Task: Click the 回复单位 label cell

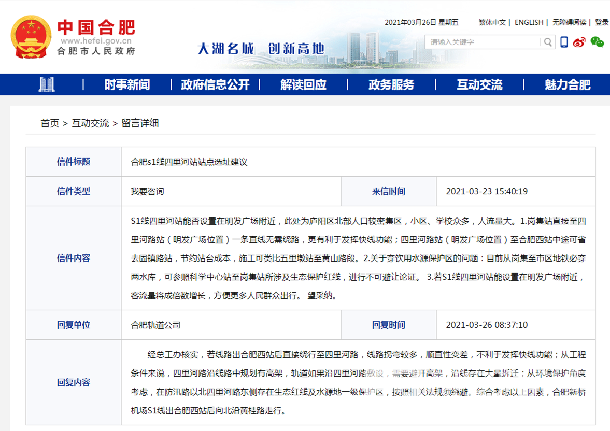Action: coord(74,325)
